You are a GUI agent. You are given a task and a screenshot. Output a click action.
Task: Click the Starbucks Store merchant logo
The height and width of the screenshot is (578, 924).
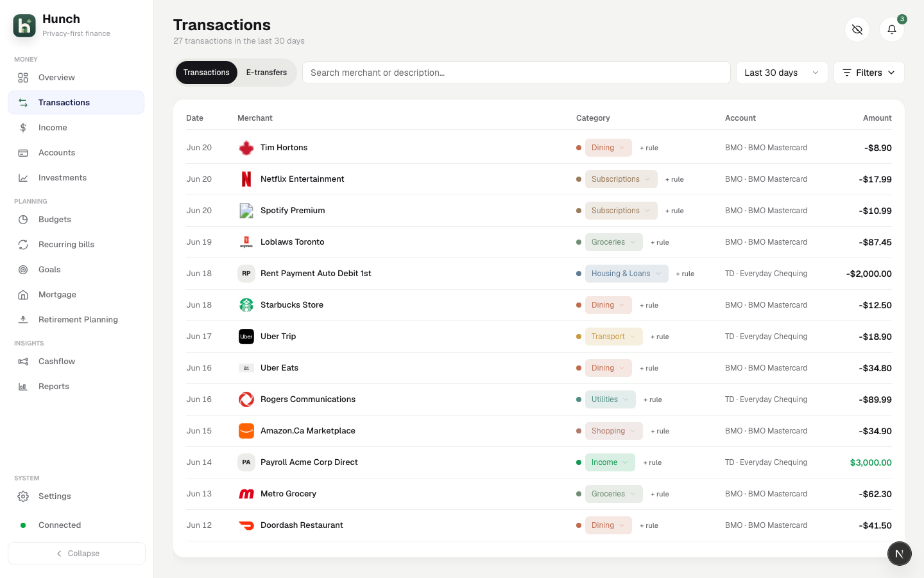[246, 305]
